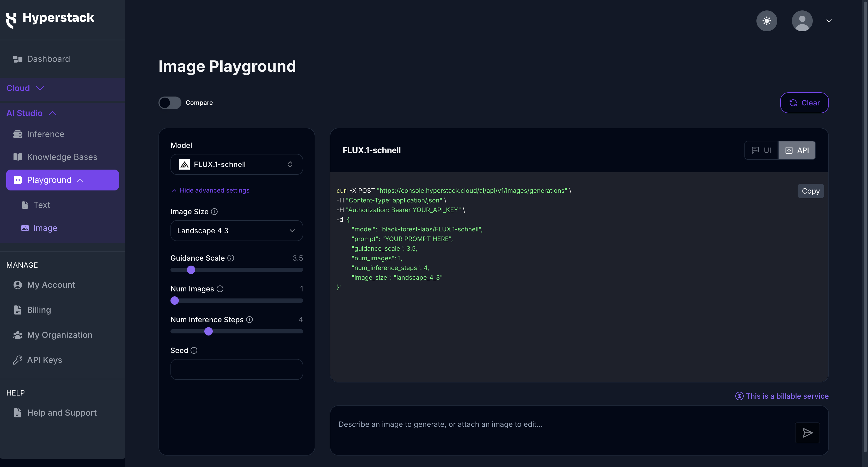
Task: Click the Clear button
Action: [x=804, y=103]
